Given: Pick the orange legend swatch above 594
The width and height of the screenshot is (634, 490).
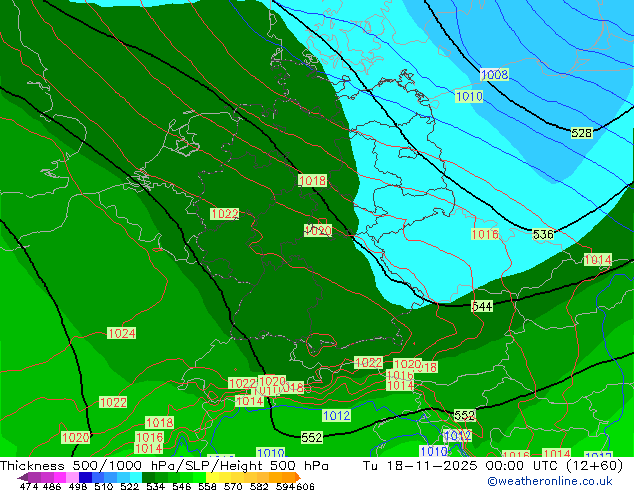Looking at the screenshot, I should coord(287,477).
